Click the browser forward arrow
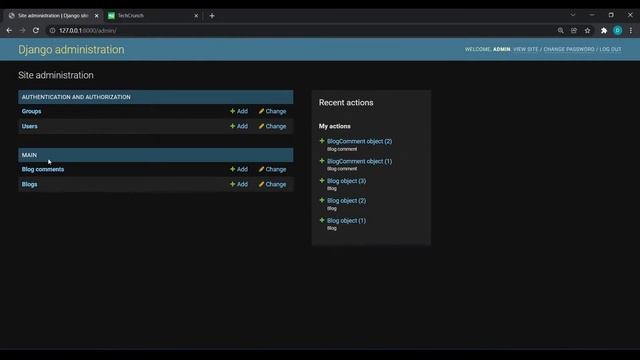The width and height of the screenshot is (640, 360). [22, 30]
